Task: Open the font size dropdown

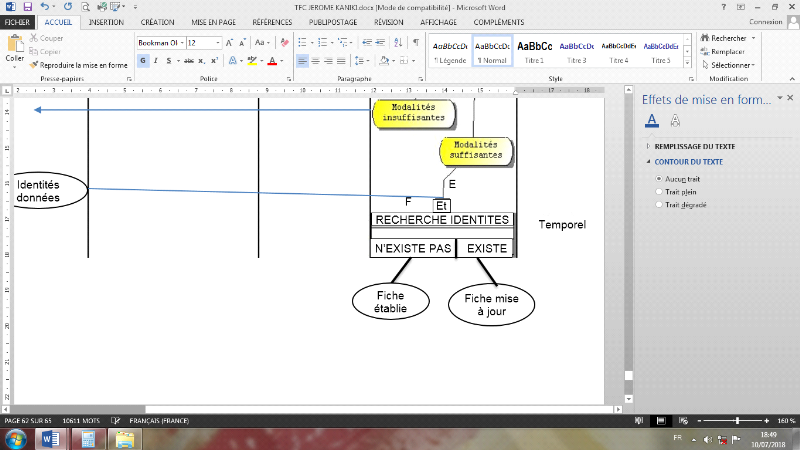Action: (x=219, y=43)
